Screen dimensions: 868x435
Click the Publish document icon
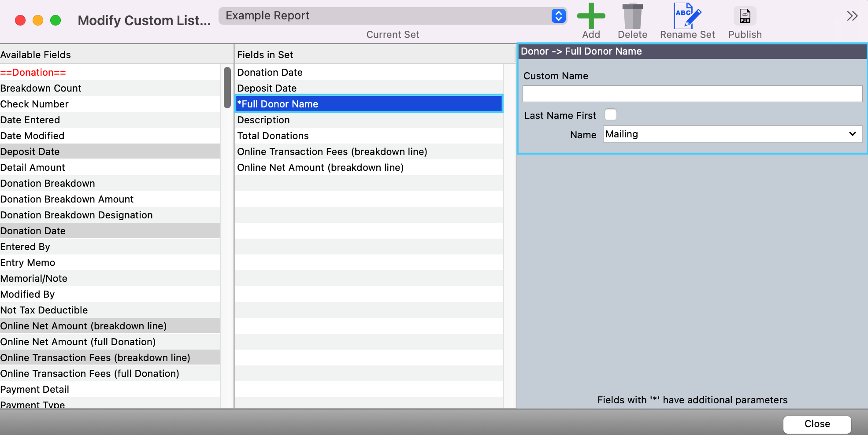coord(745,16)
